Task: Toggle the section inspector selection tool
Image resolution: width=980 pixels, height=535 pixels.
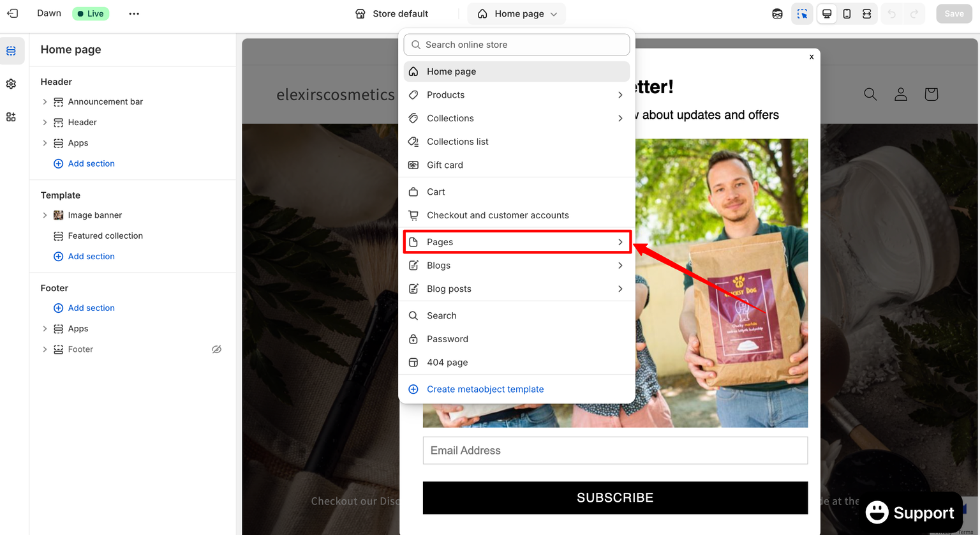Action: (802, 13)
